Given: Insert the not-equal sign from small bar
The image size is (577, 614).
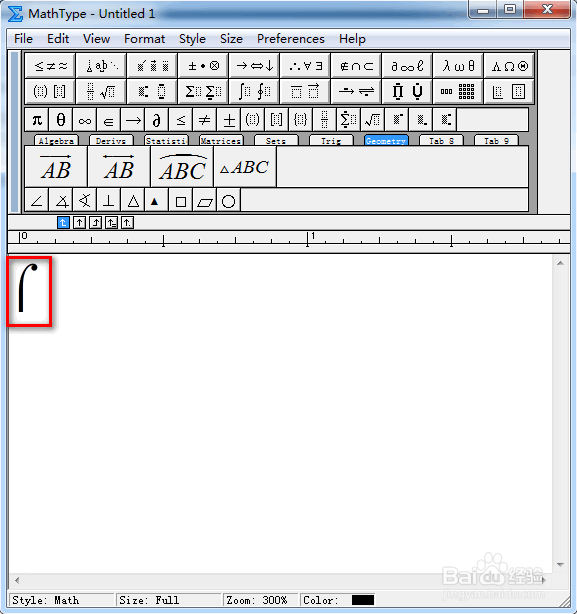Looking at the screenshot, I should pyautogui.click(x=204, y=120).
